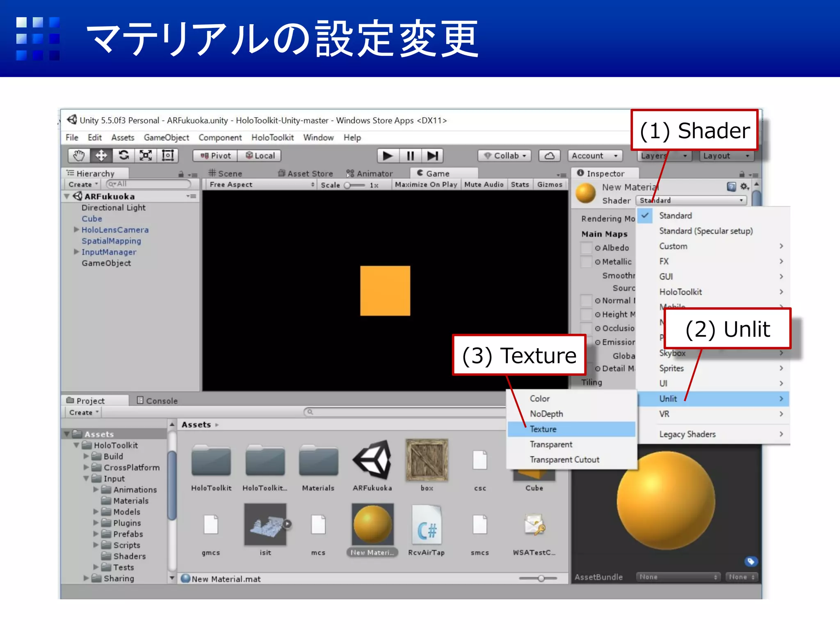Viewport: 840px width, 630px height.
Task: Click the asset label tag icon
Action: 751,562
